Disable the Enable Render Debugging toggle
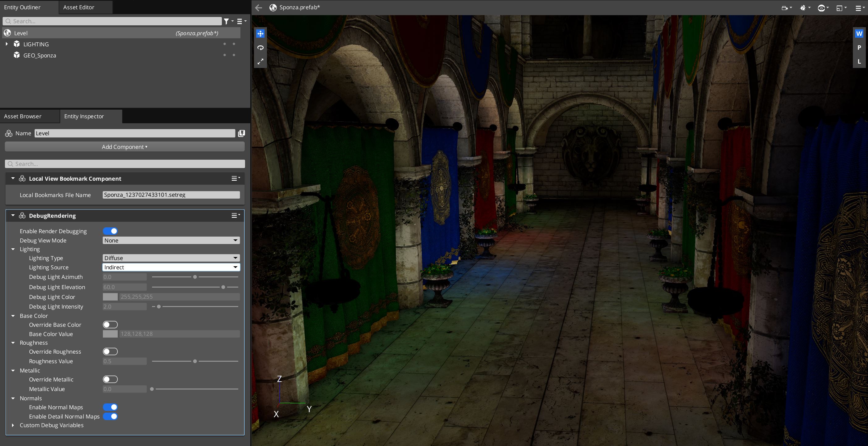868x446 pixels. [110, 231]
